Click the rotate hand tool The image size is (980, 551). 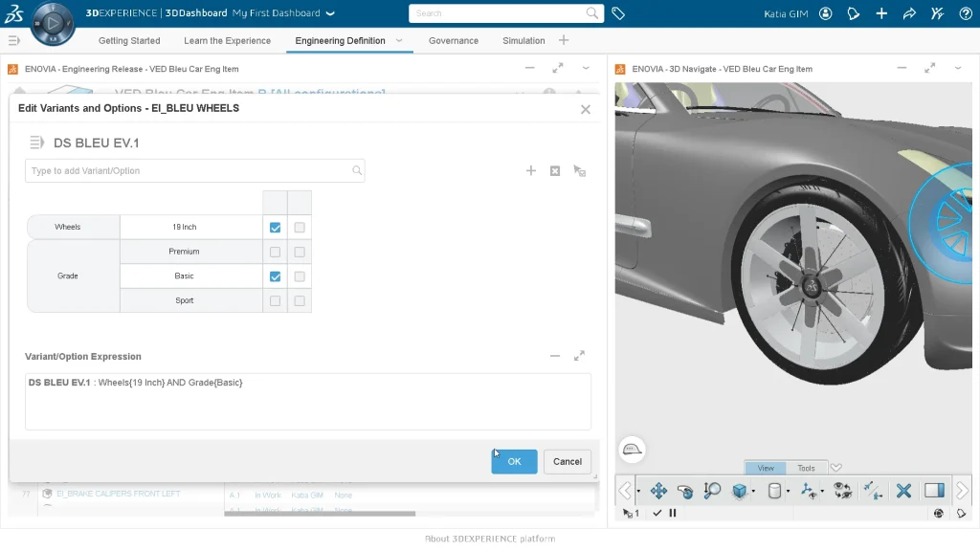tap(685, 491)
